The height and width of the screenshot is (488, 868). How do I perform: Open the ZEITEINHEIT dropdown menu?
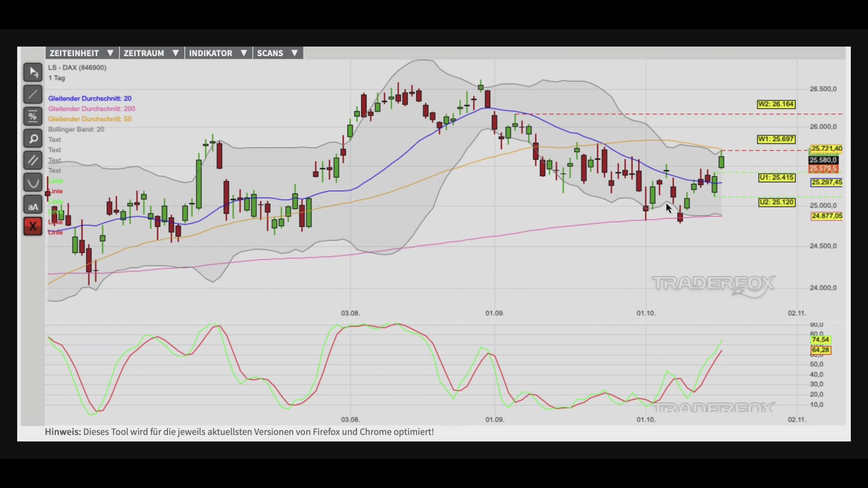(x=82, y=53)
